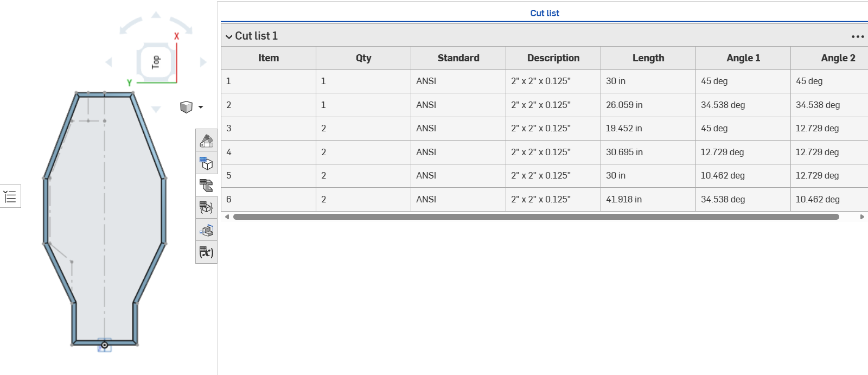Open the Cut list 1 three-dot menu

pos(858,36)
